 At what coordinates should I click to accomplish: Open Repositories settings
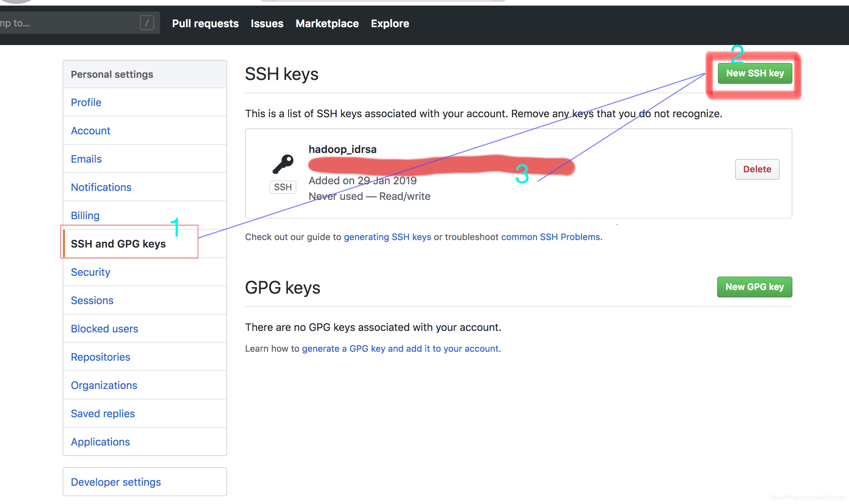(145, 357)
